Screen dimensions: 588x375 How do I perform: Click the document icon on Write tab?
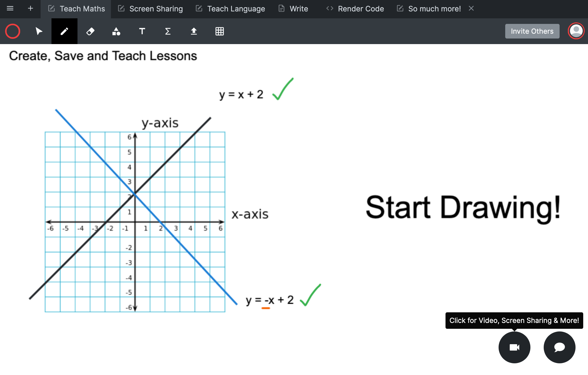[x=282, y=8]
